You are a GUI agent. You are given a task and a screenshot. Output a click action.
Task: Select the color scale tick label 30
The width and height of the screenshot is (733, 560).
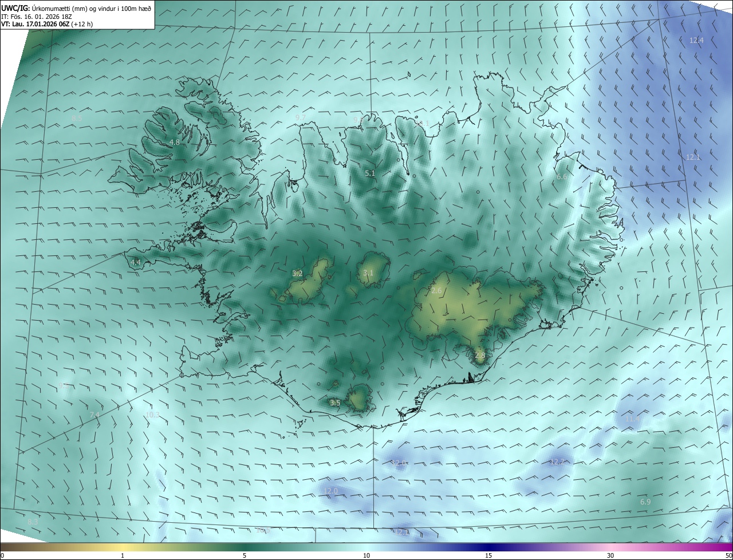(x=610, y=555)
